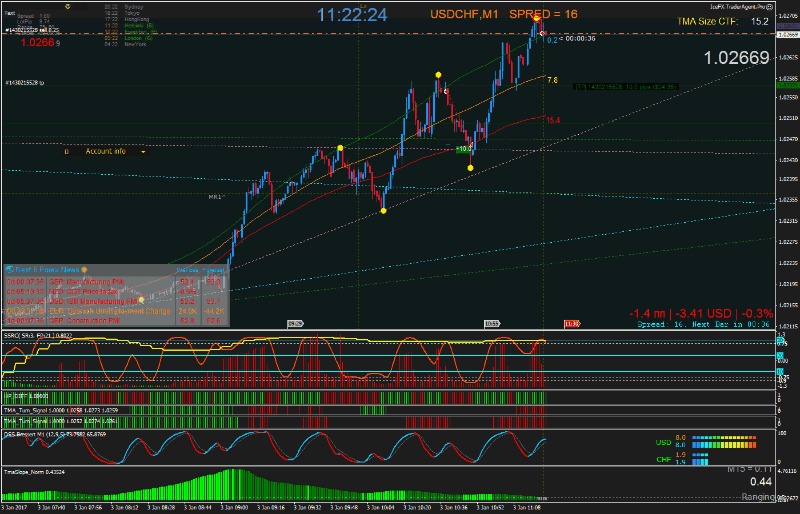Viewport: 800px width, 514px height.
Task: Click the green USD strength label
Action: (x=663, y=442)
